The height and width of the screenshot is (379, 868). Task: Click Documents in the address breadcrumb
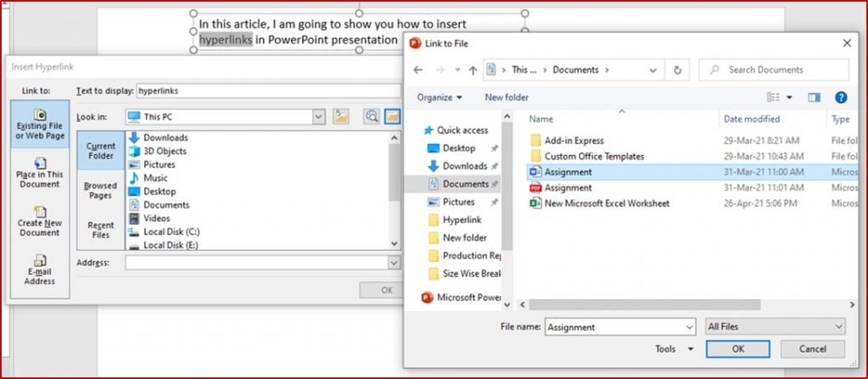576,70
